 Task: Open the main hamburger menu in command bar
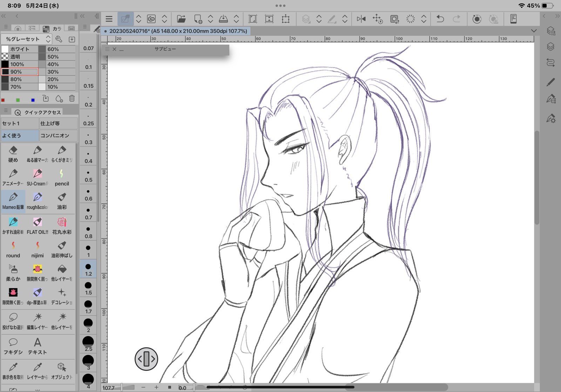[109, 19]
